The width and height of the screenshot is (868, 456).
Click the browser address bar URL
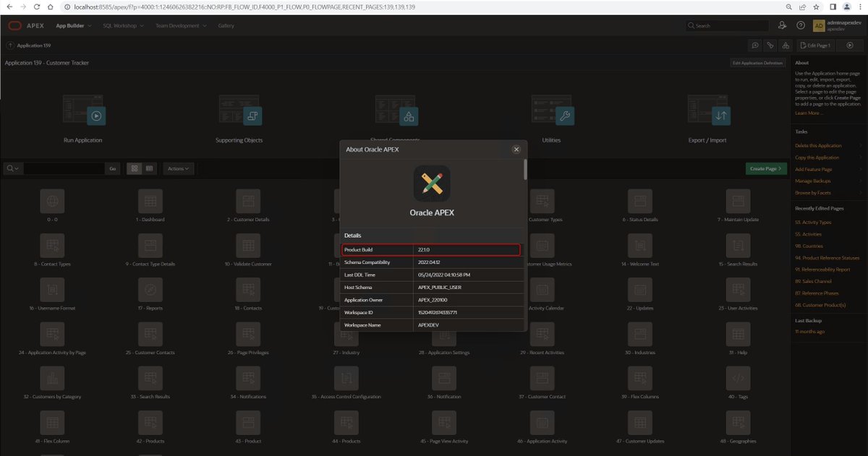(244, 6)
